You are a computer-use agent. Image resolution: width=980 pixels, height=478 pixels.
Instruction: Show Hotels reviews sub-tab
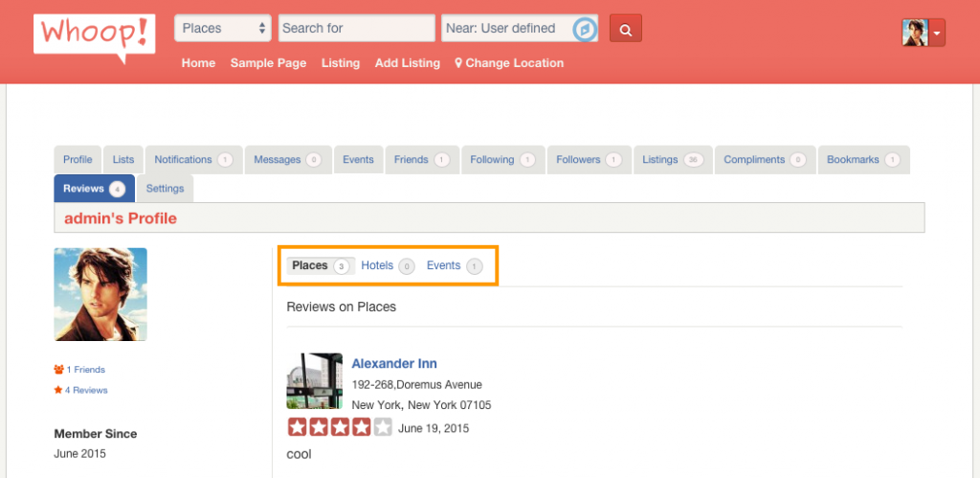click(x=388, y=266)
